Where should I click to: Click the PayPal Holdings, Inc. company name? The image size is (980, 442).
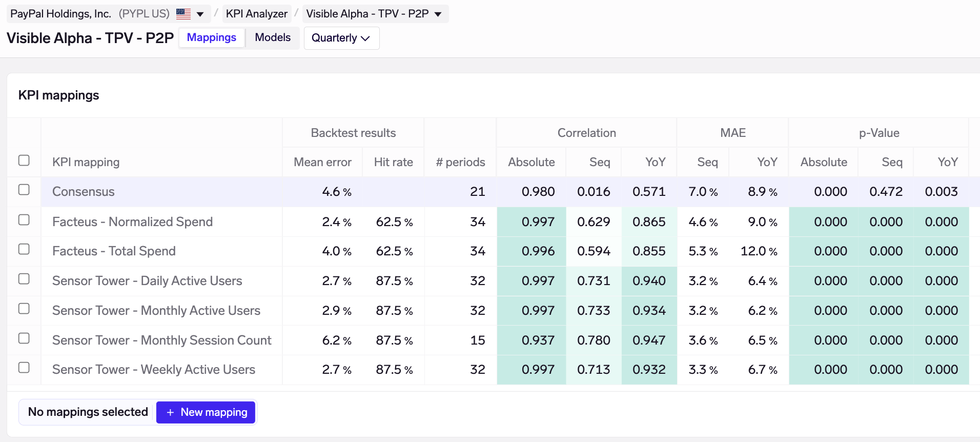click(60, 14)
